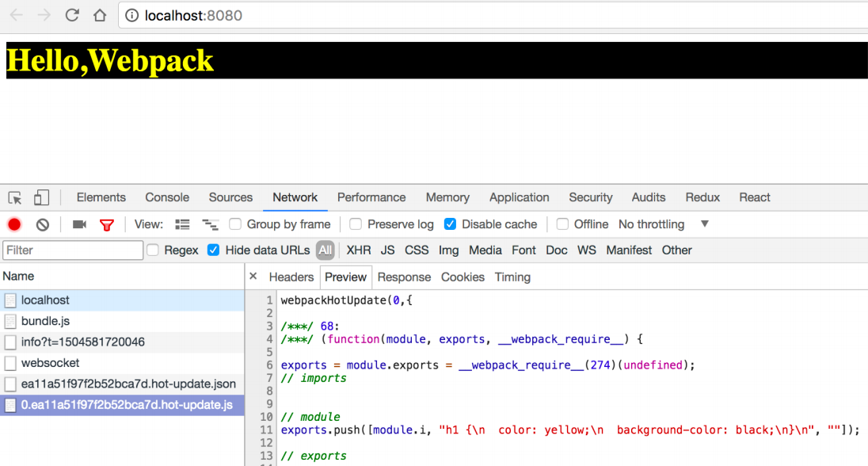Switch to the Timing detail tab

pyautogui.click(x=512, y=277)
